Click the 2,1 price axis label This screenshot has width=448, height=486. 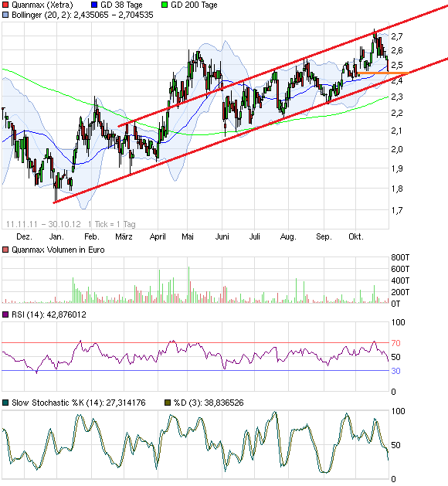click(397, 131)
